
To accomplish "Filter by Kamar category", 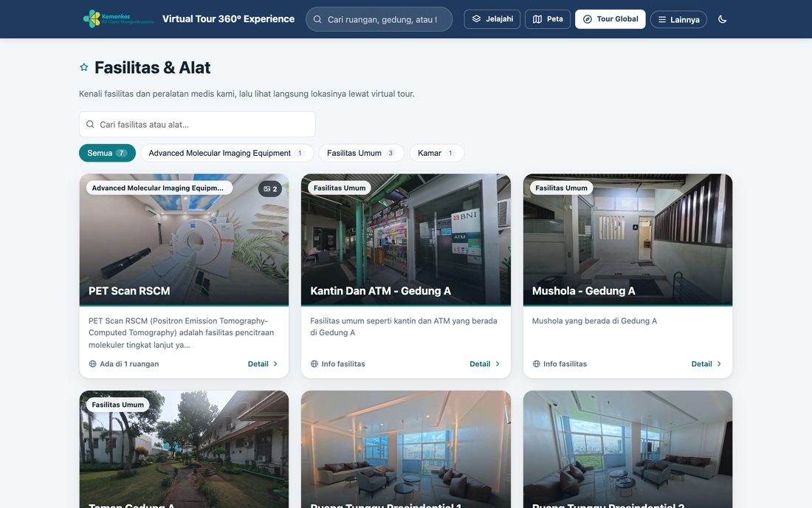I will pos(436,153).
